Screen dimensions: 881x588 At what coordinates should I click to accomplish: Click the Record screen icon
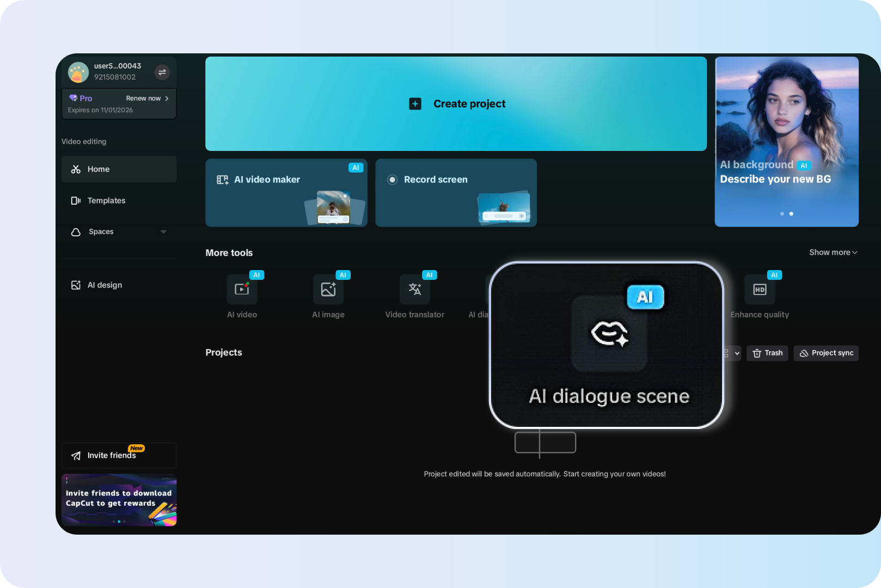pyautogui.click(x=392, y=179)
